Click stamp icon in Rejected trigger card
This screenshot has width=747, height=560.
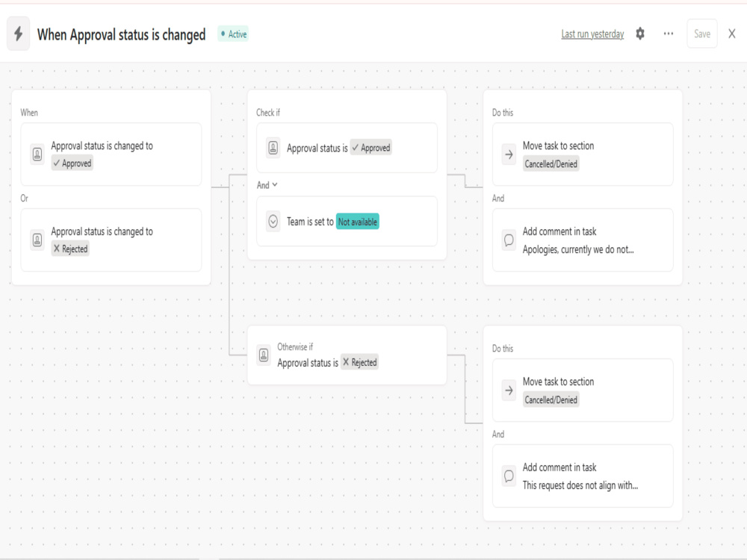(37, 240)
